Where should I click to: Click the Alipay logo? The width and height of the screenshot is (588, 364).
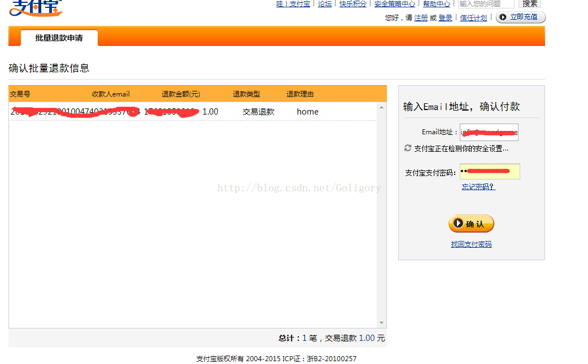36,8
